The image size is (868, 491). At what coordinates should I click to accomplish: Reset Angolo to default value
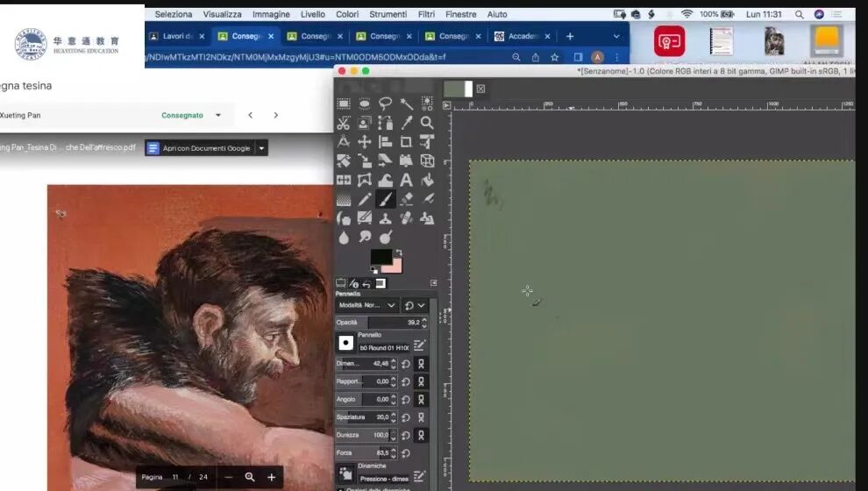point(406,399)
